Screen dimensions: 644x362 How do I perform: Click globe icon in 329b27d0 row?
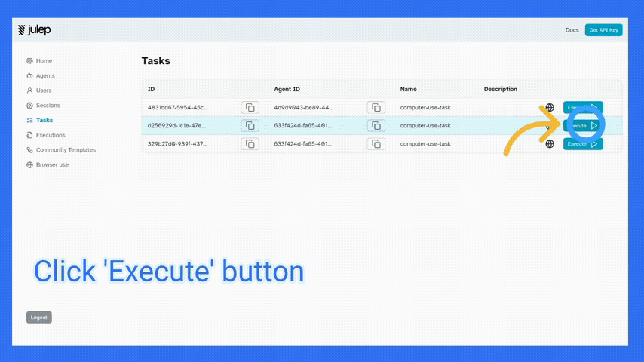coord(550,144)
